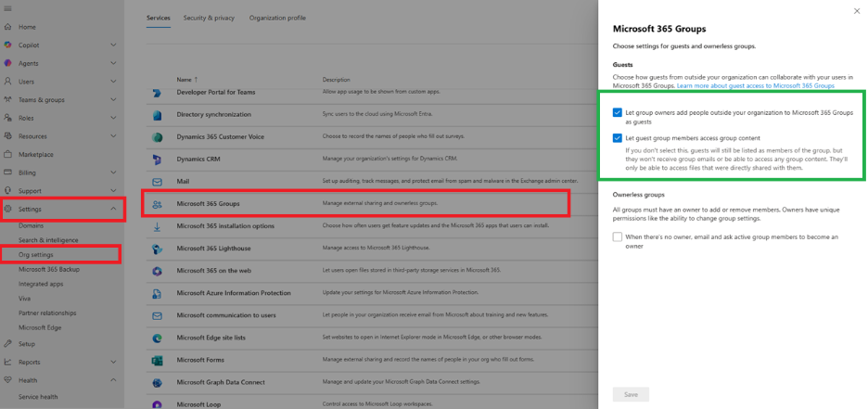Image resolution: width=868 pixels, height=409 pixels.
Task: Click the Developer Portal for Teams icon
Action: point(157,93)
